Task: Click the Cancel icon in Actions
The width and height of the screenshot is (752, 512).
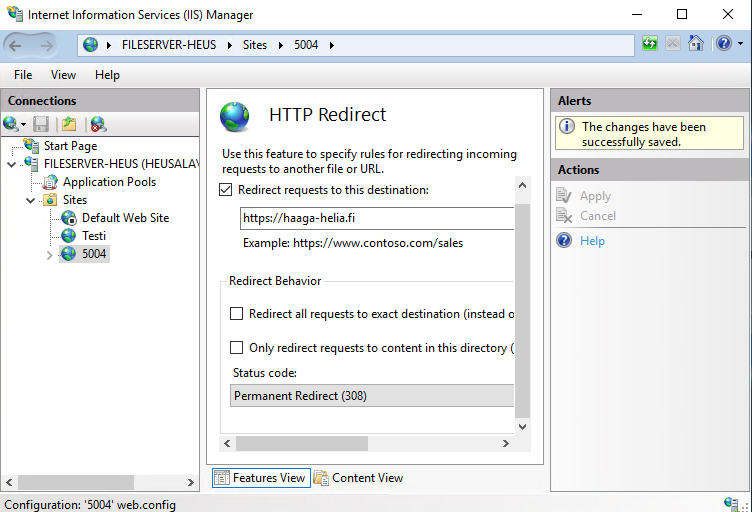Action: (x=564, y=215)
